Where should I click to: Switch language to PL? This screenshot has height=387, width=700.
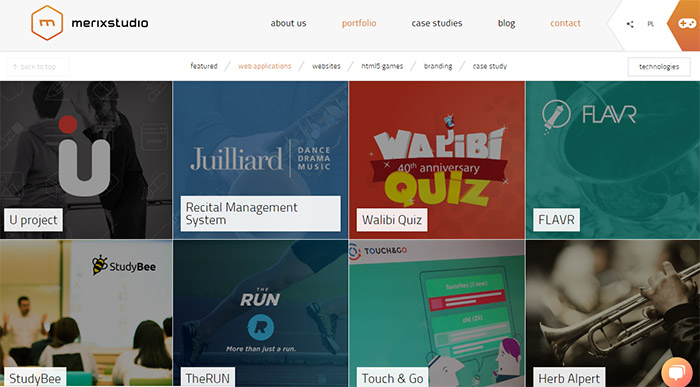(650, 24)
